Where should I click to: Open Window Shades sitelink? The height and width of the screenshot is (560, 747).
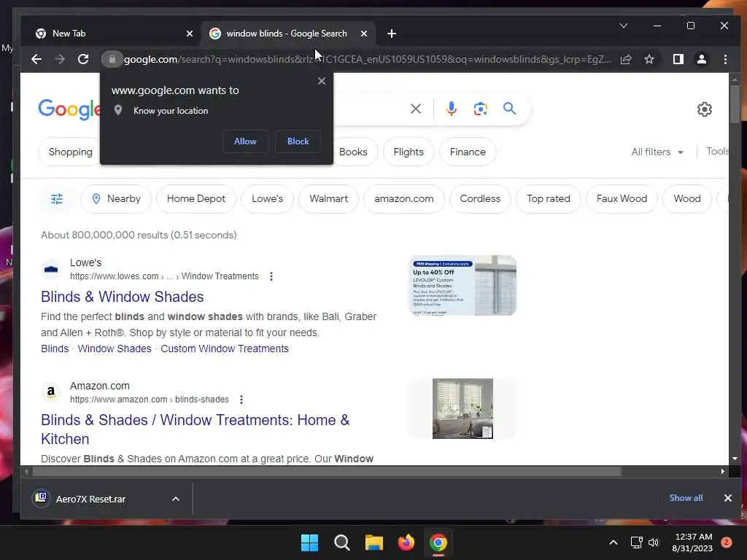(x=115, y=349)
